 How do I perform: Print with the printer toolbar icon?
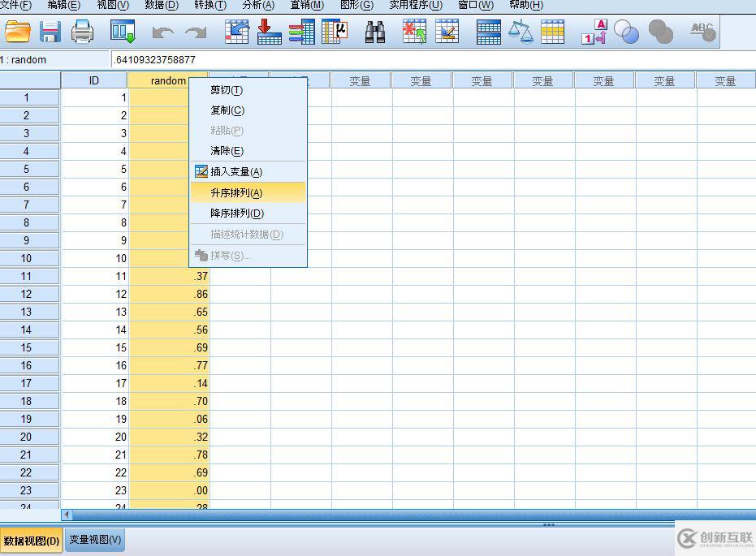[x=83, y=32]
